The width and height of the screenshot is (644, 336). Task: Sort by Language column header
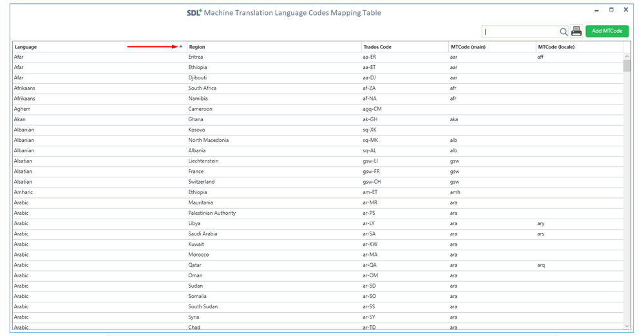[99, 47]
